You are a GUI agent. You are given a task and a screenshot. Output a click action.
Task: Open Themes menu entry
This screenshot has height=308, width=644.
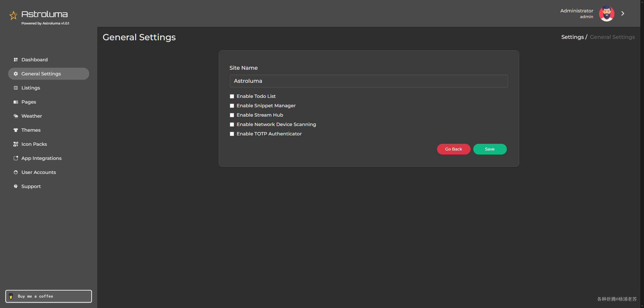click(x=49, y=130)
